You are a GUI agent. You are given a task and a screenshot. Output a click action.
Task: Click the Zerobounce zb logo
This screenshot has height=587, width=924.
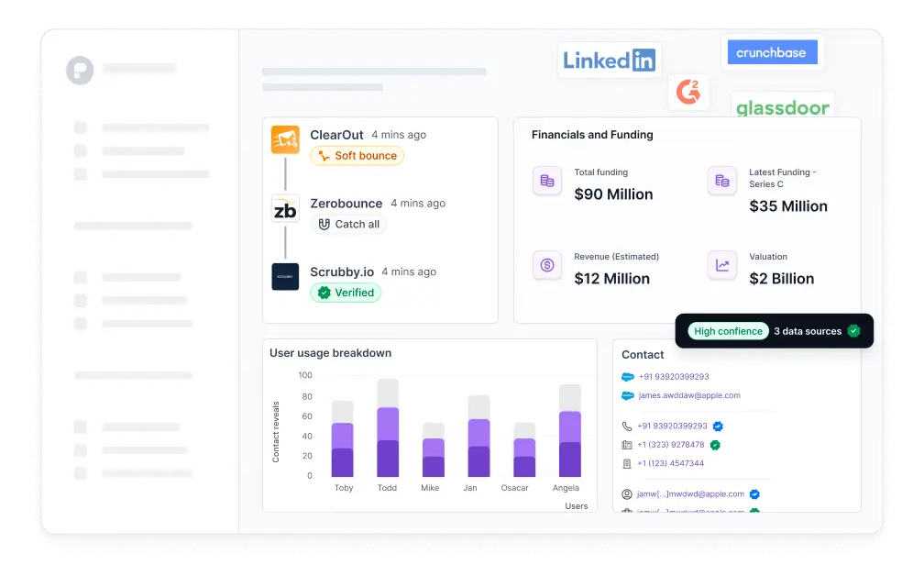coord(285,208)
